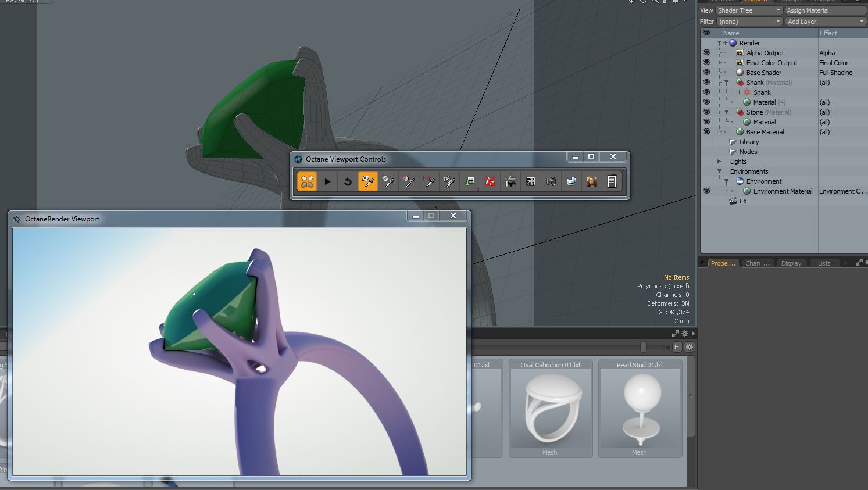Image resolution: width=868 pixels, height=490 pixels.
Task: Collapse the Render tree node
Action: (x=719, y=43)
